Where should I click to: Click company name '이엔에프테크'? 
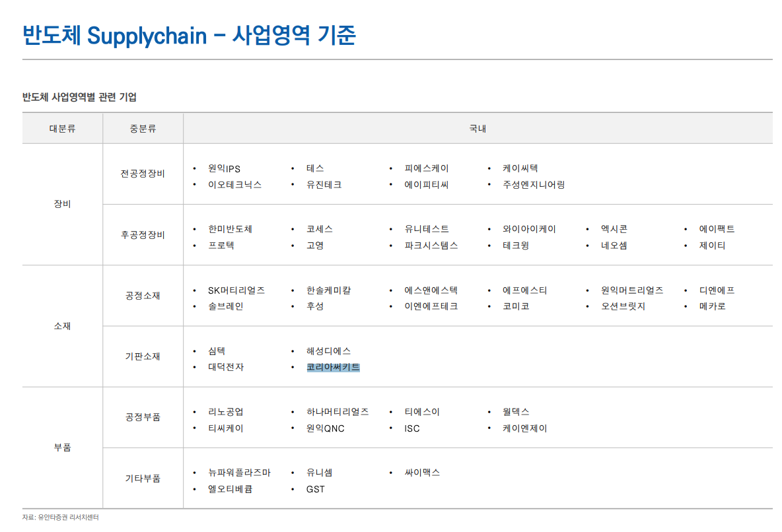click(431, 306)
